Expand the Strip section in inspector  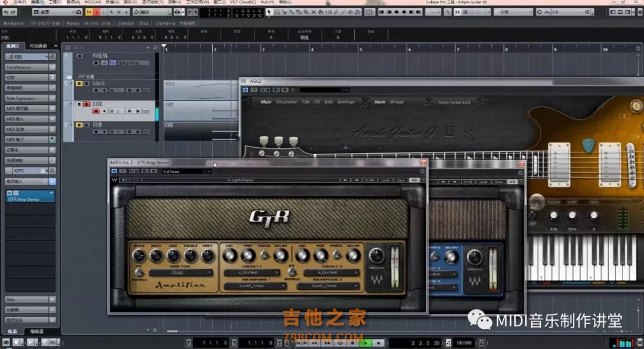[30, 300]
